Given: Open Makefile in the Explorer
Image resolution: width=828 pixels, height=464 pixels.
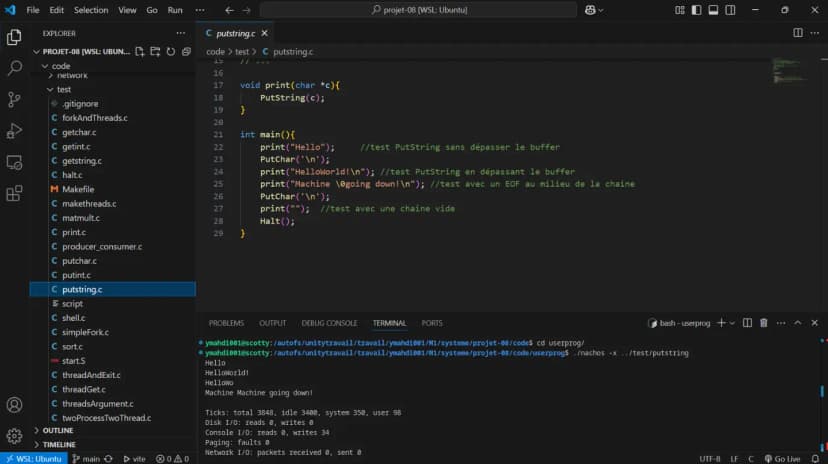Looking at the screenshot, I should pos(78,190).
